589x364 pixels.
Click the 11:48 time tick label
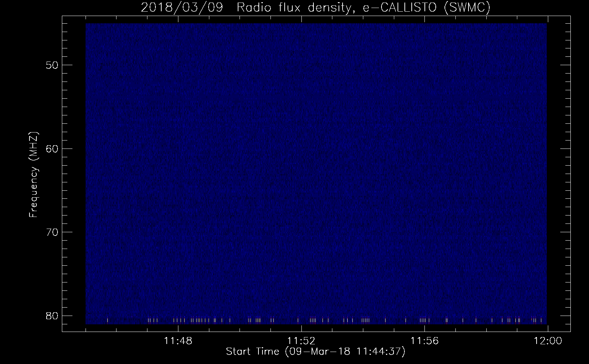(x=178, y=341)
